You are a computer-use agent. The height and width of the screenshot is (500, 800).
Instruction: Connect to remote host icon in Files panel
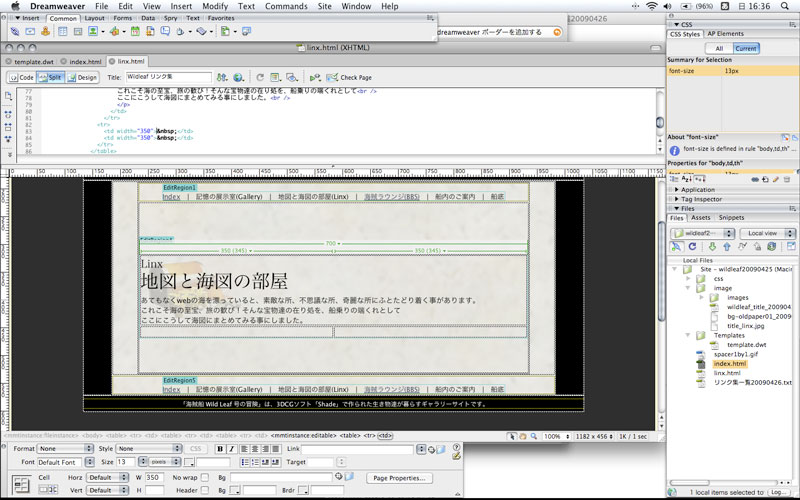[676, 246]
